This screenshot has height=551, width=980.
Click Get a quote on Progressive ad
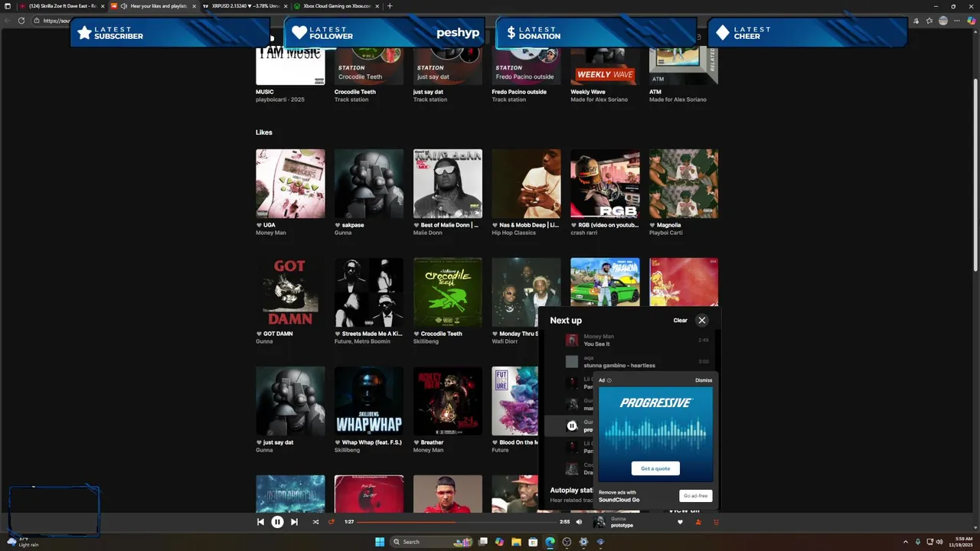pos(655,468)
